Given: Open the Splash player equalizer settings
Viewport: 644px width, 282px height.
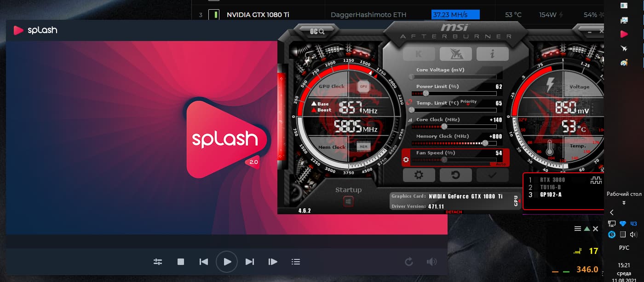Looking at the screenshot, I should coord(158,262).
